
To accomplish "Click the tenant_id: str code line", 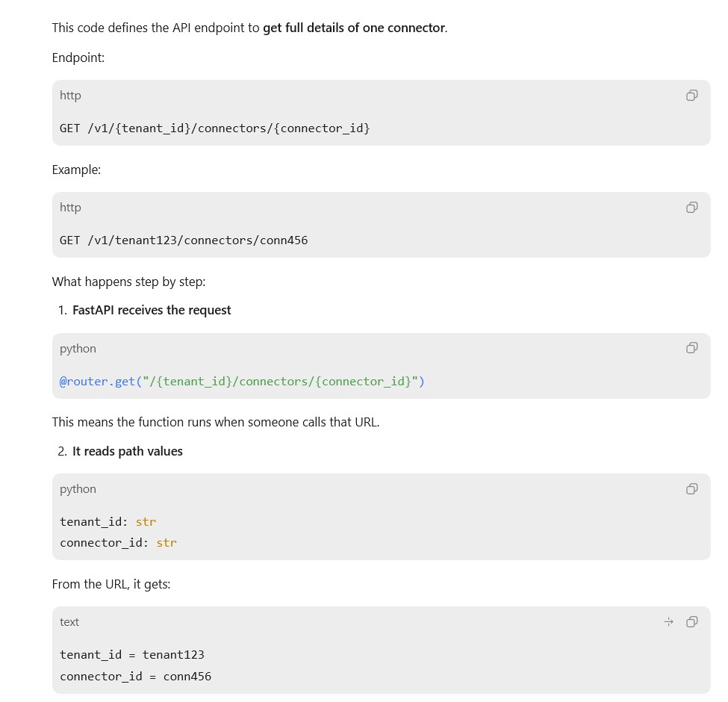I will [x=108, y=522].
